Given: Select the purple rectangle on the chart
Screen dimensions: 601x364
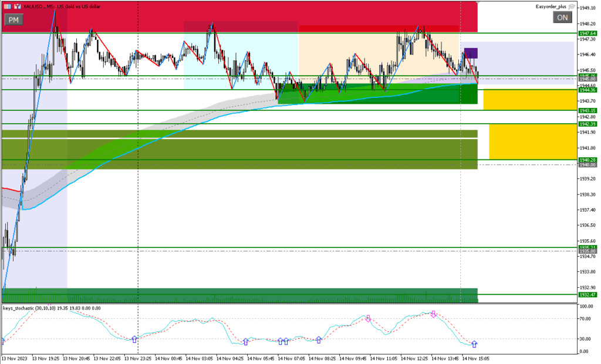Looking at the screenshot, I should [x=471, y=53].
